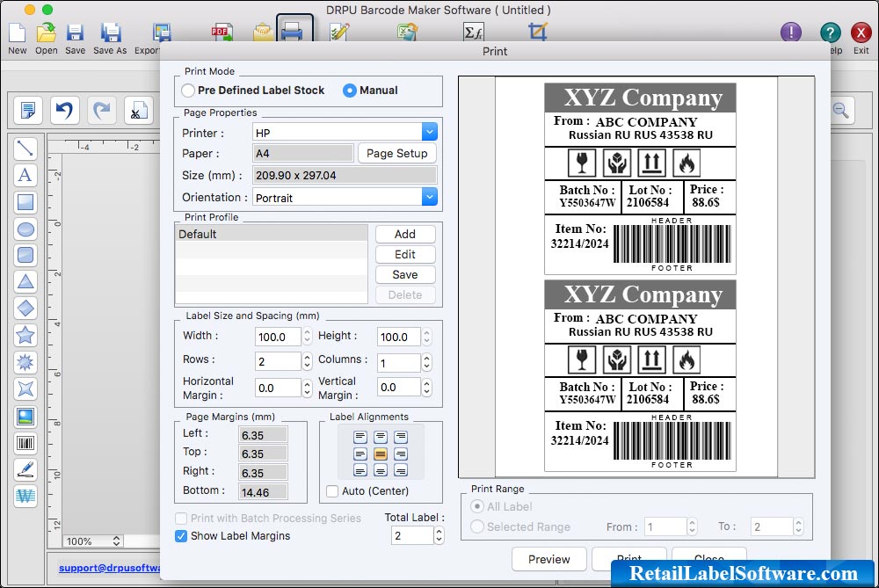The width and height of the screenshot is (879, 588).
Task: Click the Sigma formula toolbar icon
Action: tap(475, 31)
